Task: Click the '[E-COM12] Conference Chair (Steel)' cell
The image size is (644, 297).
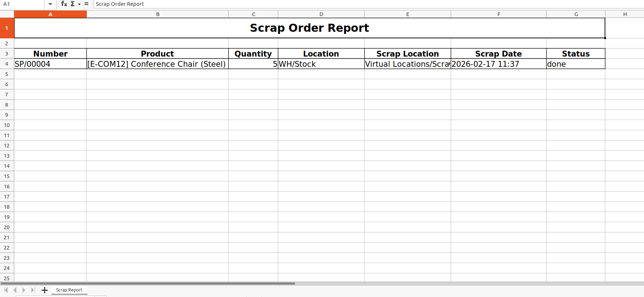Action: [x=158, y=64]
